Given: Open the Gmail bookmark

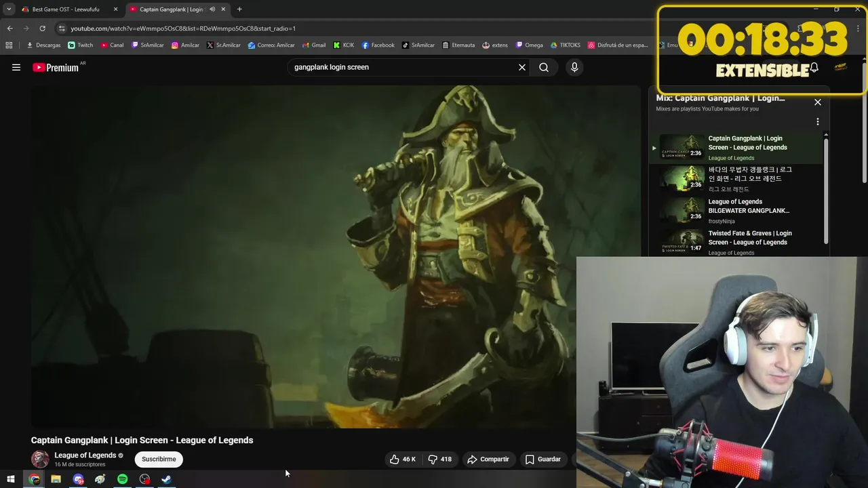Looking at the screenshot, I should click(313, 45).
